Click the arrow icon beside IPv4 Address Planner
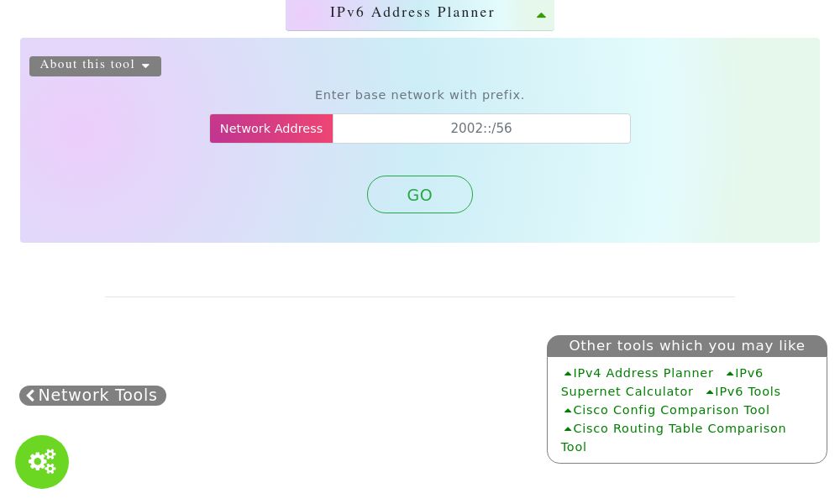Viewport: 840px width, 504px height. tap(568, 373)
